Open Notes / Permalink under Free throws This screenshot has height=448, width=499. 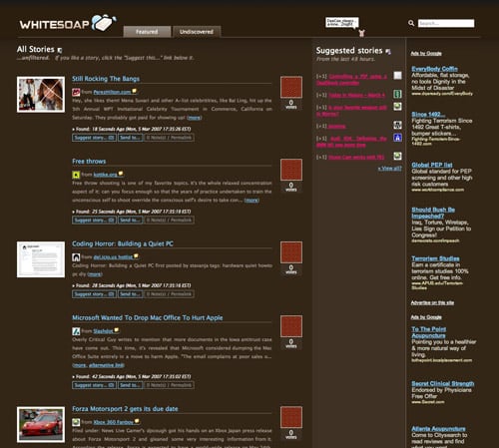pos(169,220)
